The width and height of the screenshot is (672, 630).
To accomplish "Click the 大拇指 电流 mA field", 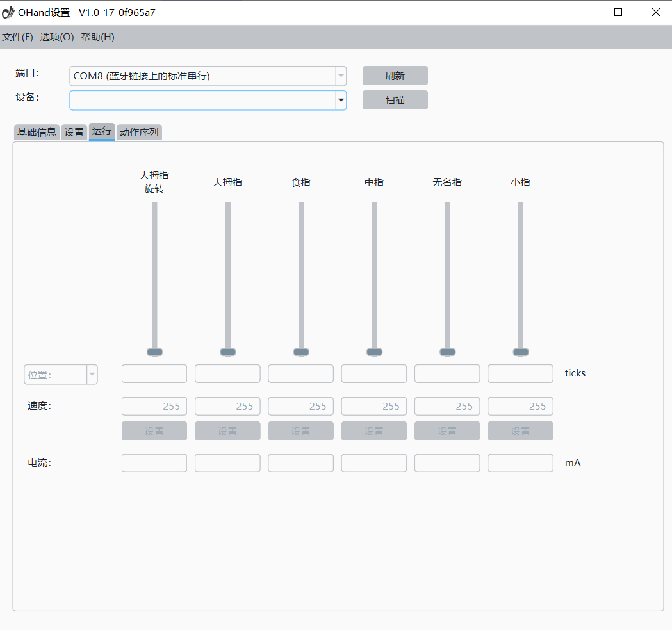I will tap(227, 463).
